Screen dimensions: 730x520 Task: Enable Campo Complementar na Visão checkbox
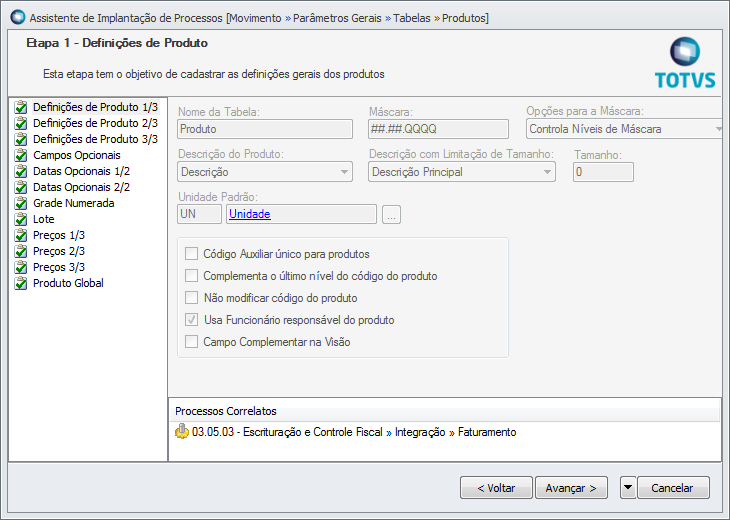(x=191, y=342)
